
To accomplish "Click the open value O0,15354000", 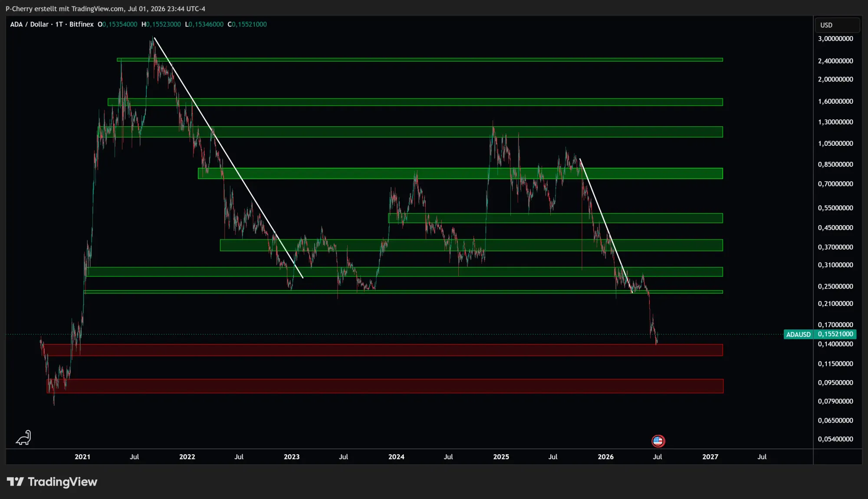I will pyautogui.click(x=117, y=24).
